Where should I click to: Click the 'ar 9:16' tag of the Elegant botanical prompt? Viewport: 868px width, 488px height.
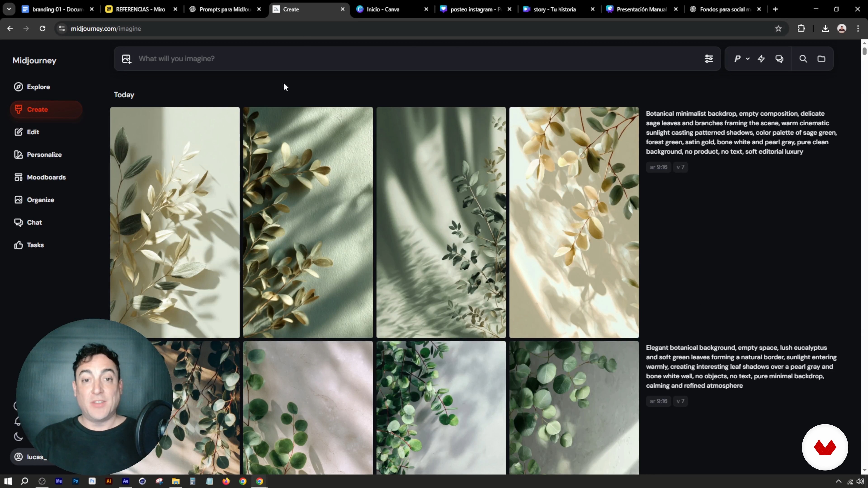click(x=658, y=401)
